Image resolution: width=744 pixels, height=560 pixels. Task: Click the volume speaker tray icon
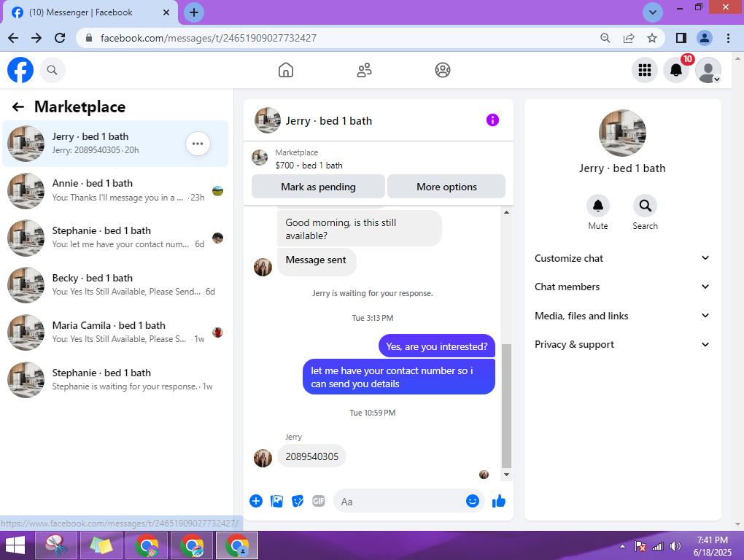pos(675,547)
